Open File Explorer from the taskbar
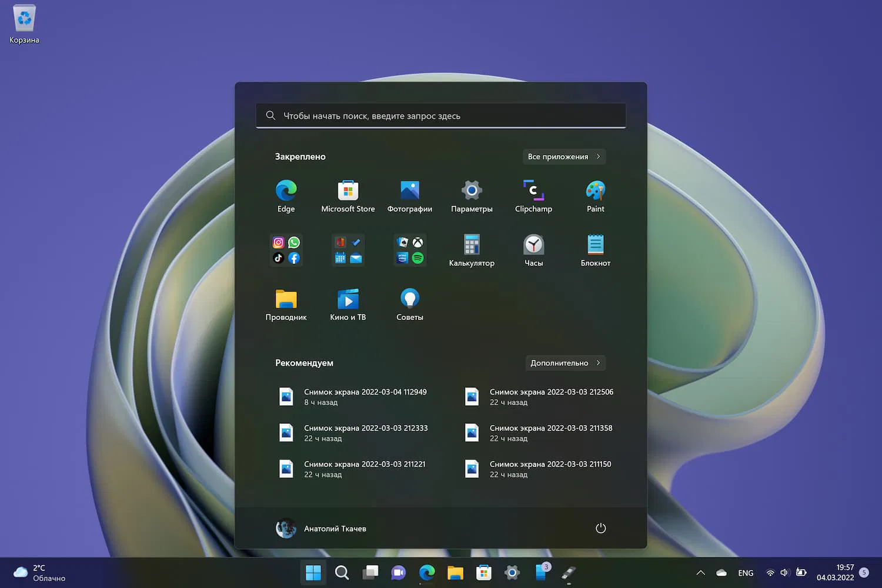Image resolution: width=882 pixels, height=588 pixels. (455, 573)
